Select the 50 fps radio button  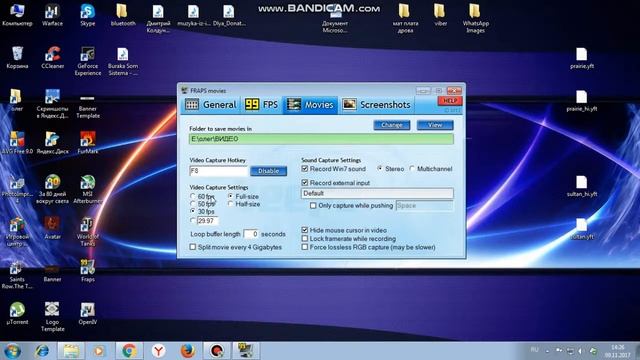click(x=193, y=204)
